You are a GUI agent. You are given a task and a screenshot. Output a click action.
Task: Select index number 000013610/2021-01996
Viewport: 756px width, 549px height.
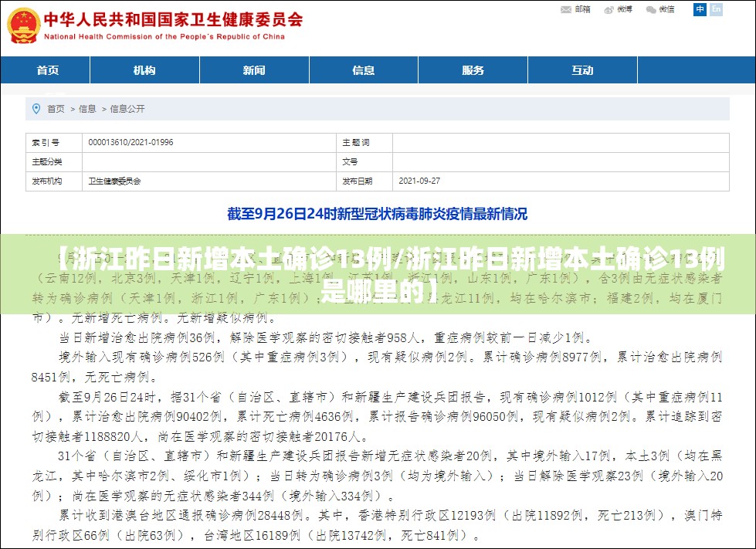pyautogui.click(x=131, y=142)
